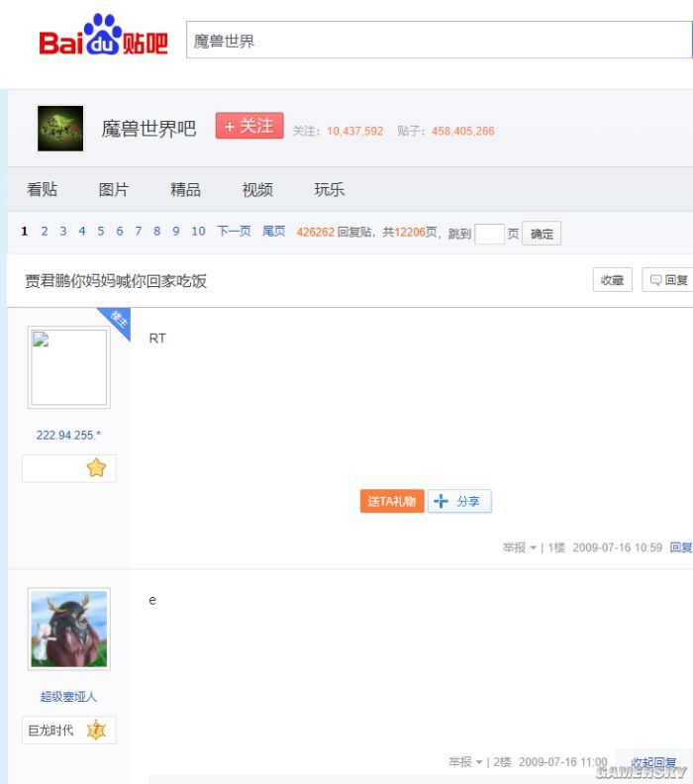The height and width of the screenshot is (784, 693).
Task: Click the Baidu Tieba logo
Action: coord(103,35)
